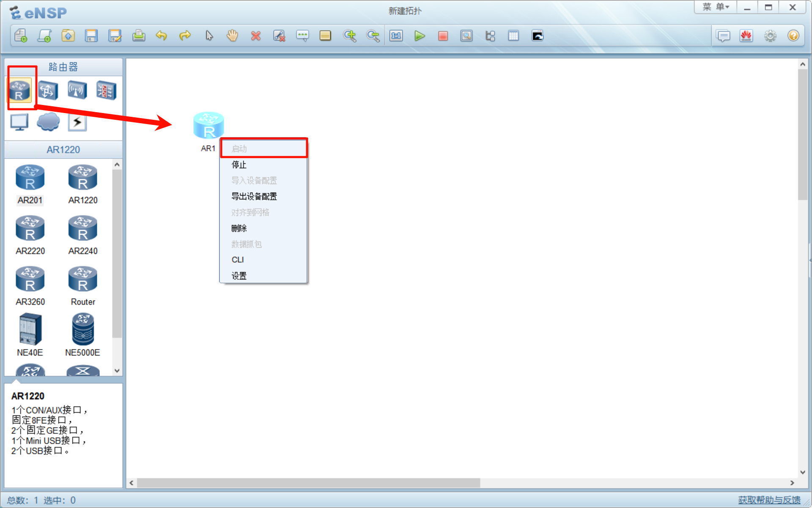The image size is (812, 508).
Task: Select the connection cable category
Action: coord(77,122)
